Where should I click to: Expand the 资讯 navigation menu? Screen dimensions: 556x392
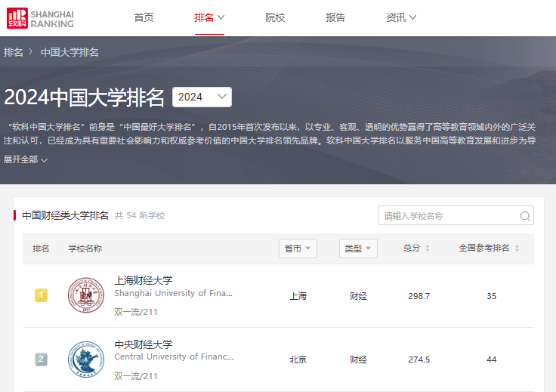tap(401, 17)
